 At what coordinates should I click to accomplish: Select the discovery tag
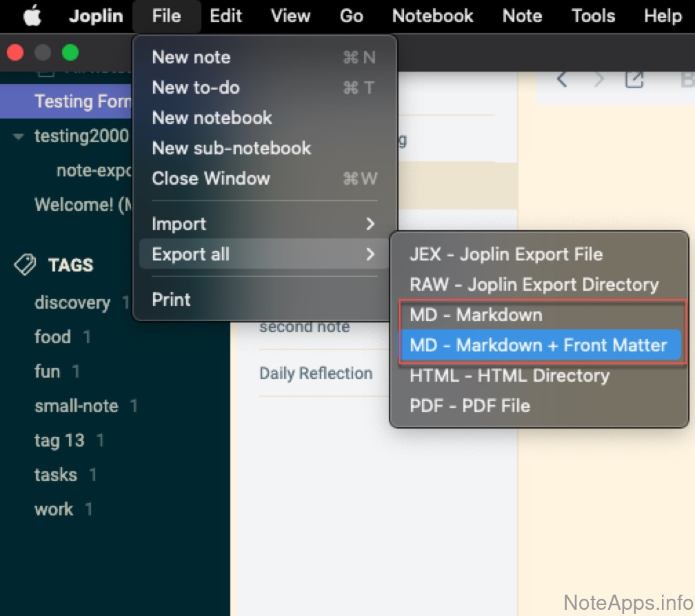pyautogui.click(x=72, y=302)
